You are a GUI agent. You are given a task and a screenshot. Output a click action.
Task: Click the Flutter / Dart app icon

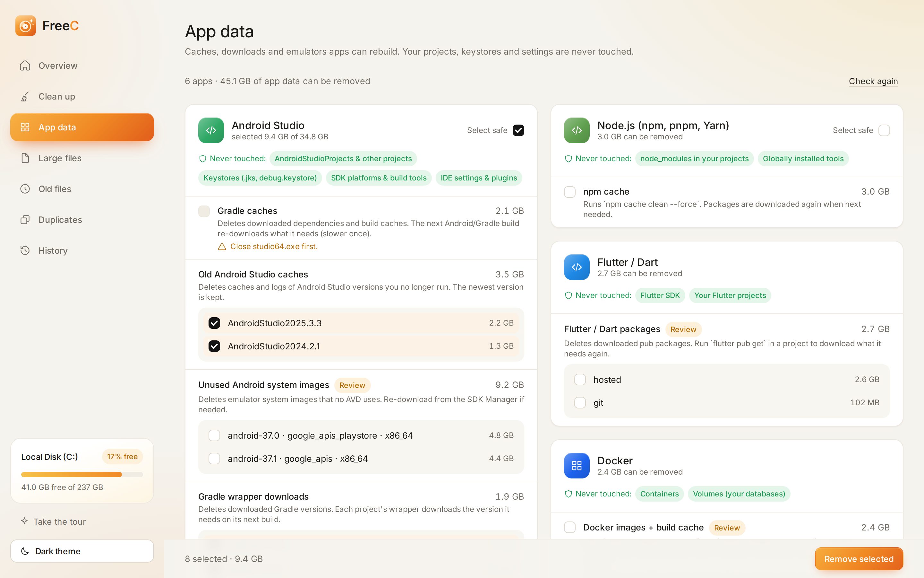[577, 267]
